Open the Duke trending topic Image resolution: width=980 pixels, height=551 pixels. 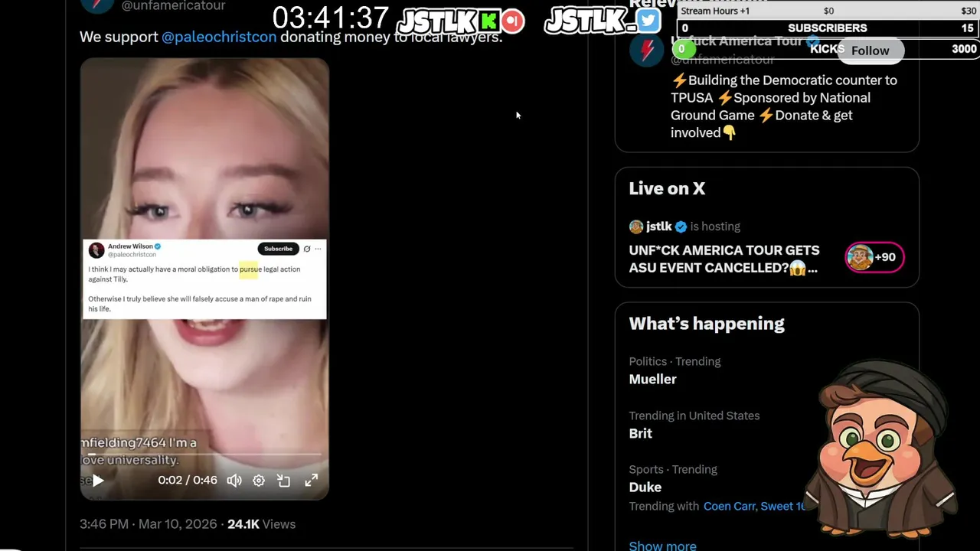(645, 487)
